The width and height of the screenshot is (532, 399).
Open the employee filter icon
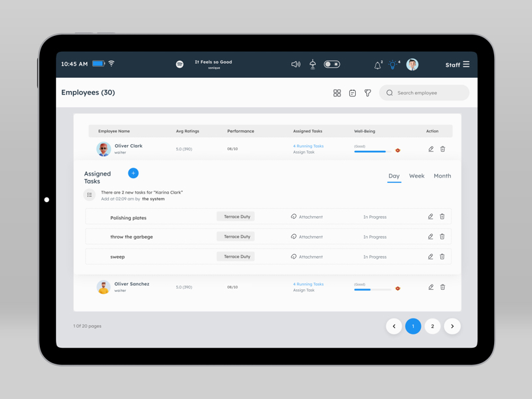368,93
